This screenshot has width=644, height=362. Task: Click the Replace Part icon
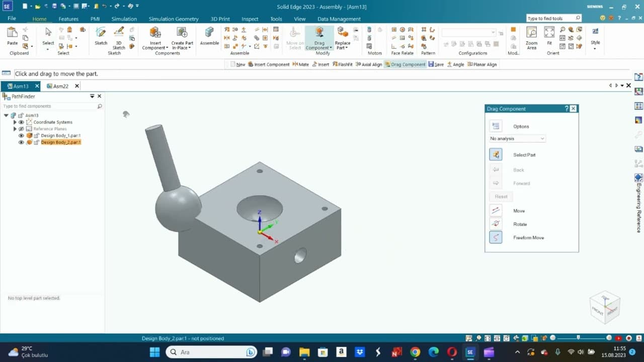click(343, 32)
